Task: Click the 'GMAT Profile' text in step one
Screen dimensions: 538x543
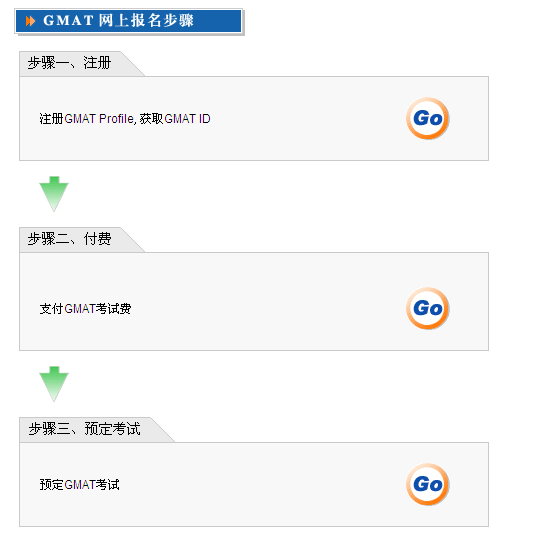Action: coord(99,119)
